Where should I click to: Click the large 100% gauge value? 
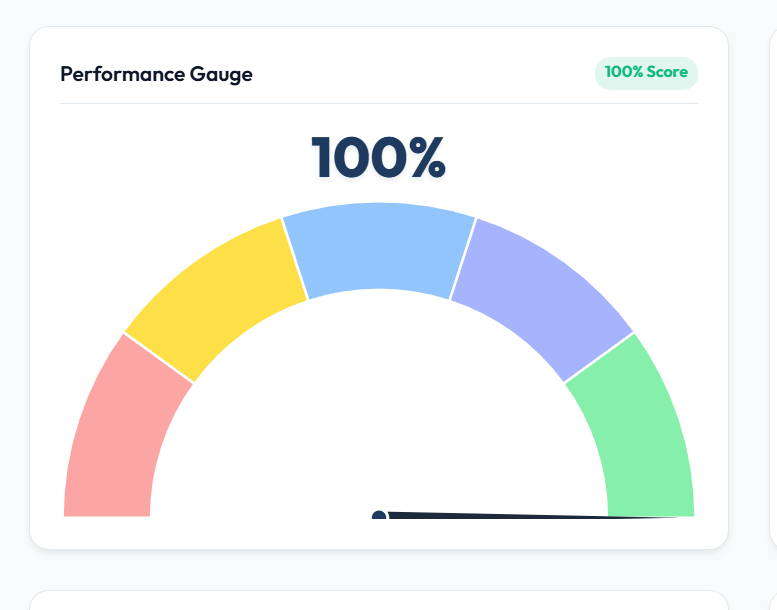379,157
